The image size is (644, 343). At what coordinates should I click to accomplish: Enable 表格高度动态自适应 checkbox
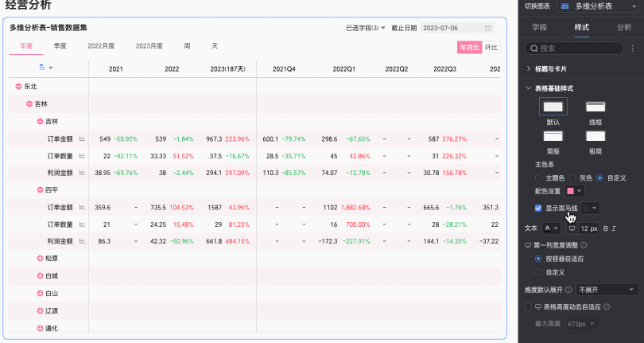point(529,306)
